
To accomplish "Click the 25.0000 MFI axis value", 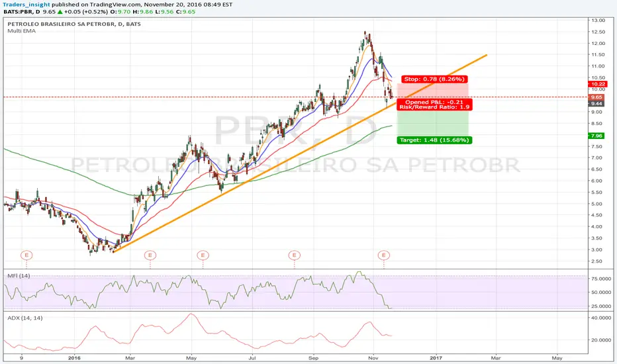I will click(x=602, y=306).
